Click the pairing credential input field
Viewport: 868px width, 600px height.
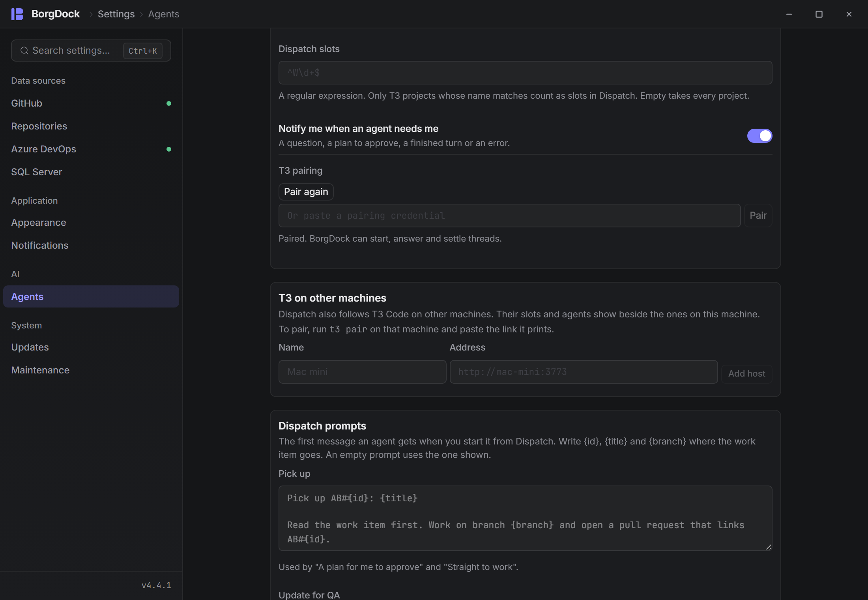[509, 216]
